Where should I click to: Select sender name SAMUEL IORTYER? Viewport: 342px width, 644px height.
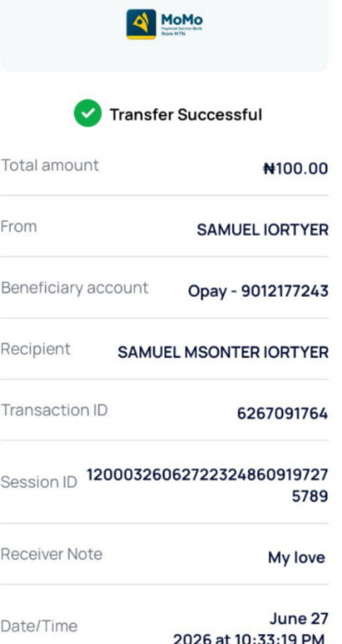(x=262, y=230)
